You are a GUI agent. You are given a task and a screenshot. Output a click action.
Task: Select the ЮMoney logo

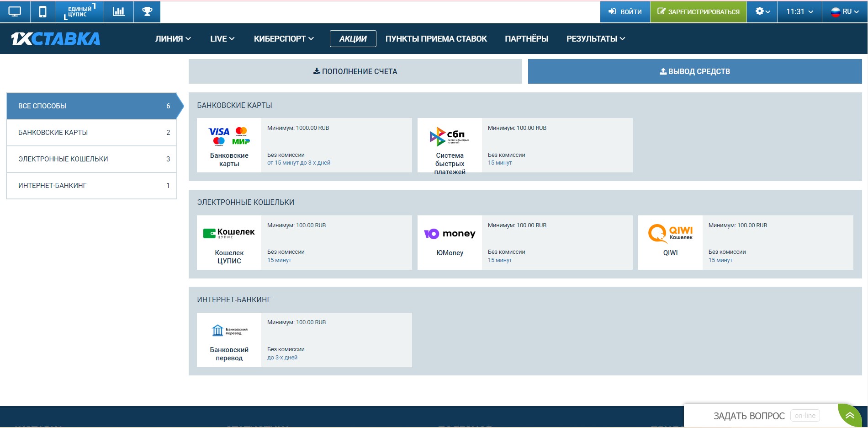coord(450,234)
